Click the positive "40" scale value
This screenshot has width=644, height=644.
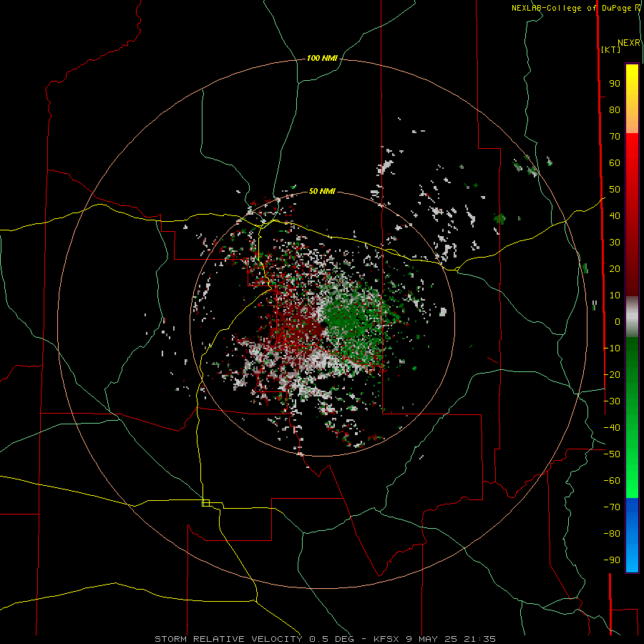tap(615, 216)
